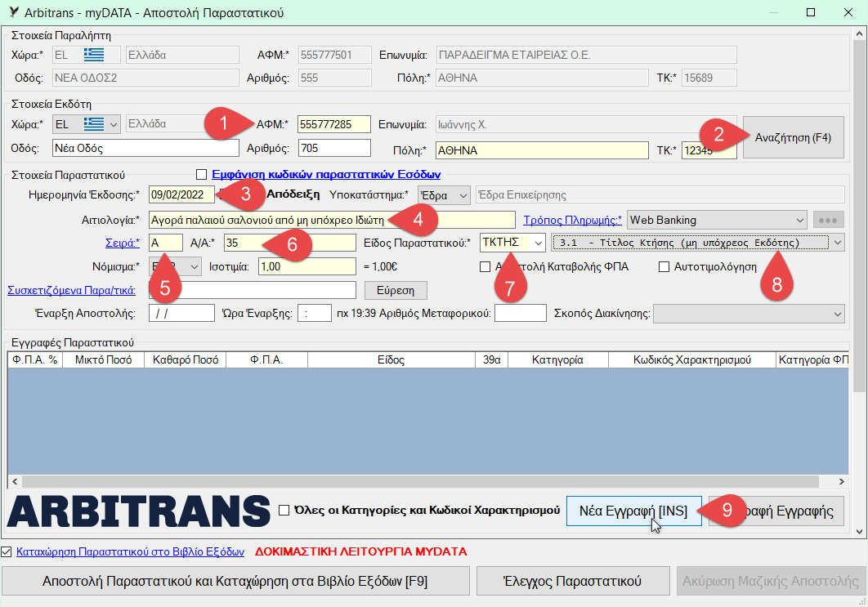Click up arrow of window vertical scrollbar
This screenshot has width=868, height=607.
click(x=859, y=33)
